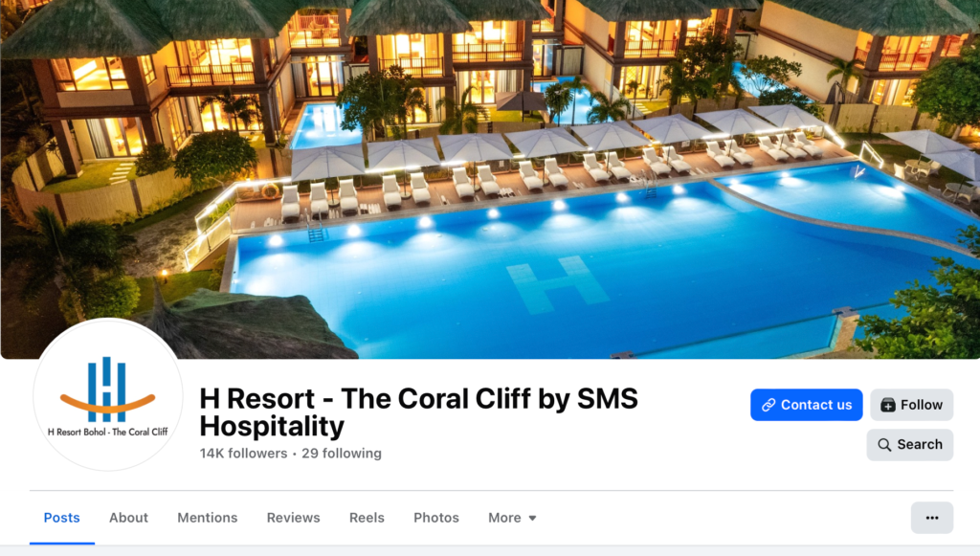
Task: Click the magnifying glass Search icon
Action: [884, 445]
